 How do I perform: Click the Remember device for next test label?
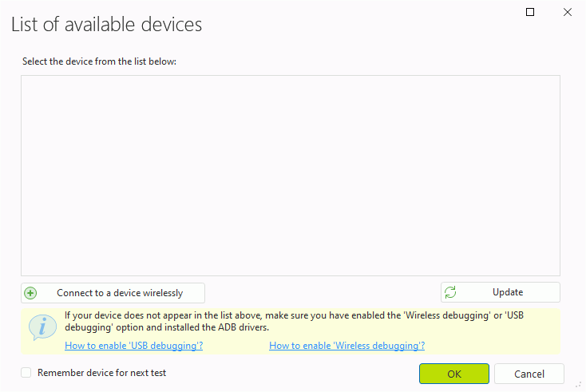pos(101,373)
